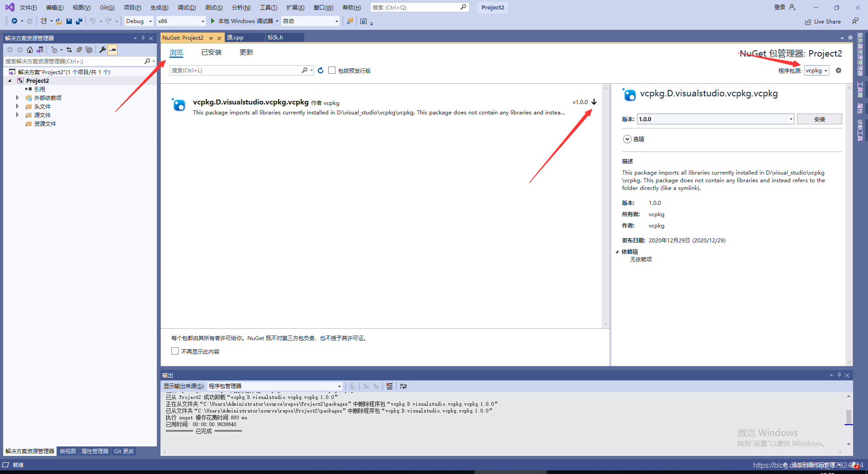Expand the 头文件 tree node

click(x=17, y=106)
